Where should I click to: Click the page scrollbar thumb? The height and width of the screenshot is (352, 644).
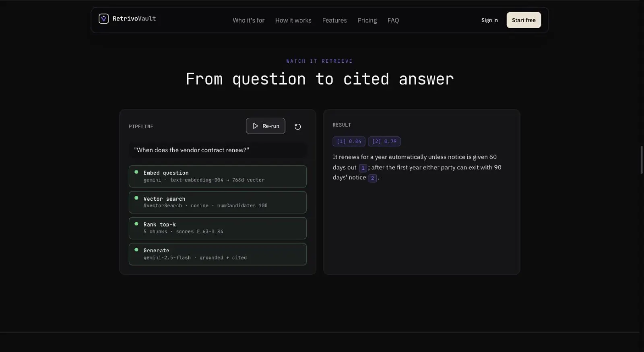click(642, 160)
